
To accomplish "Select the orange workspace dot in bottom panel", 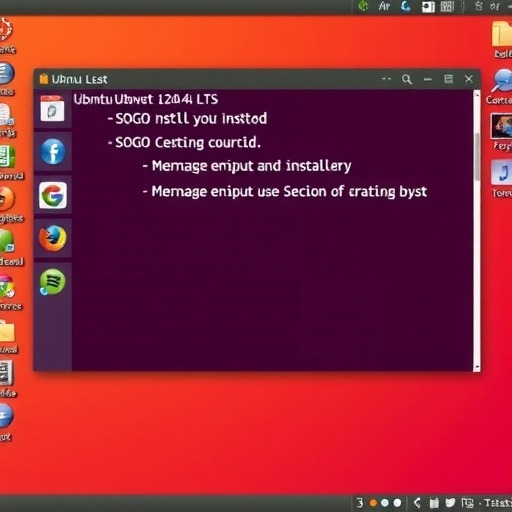I will tap(373, 503).
